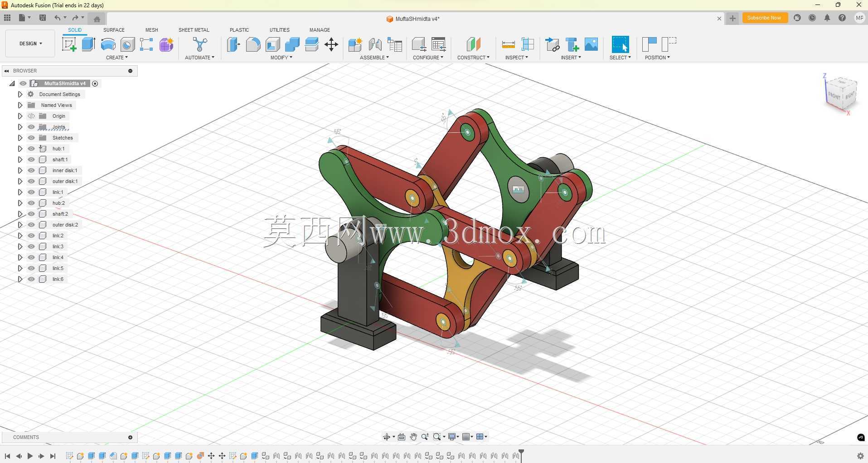Open the CREATE dropdown menu
This screenshot has width=868, height=463.
pyautogui.click(x=117, y=58)
